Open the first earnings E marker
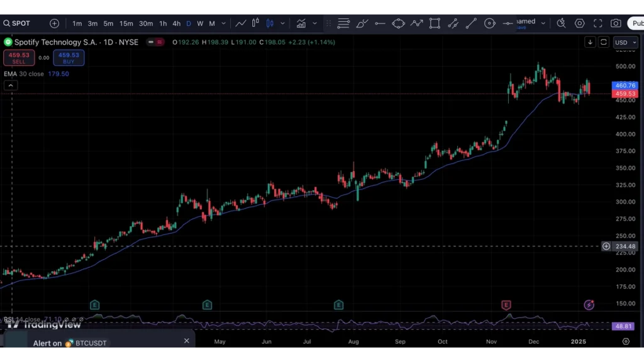Screen dimensions: 644x362 [94, 305]
